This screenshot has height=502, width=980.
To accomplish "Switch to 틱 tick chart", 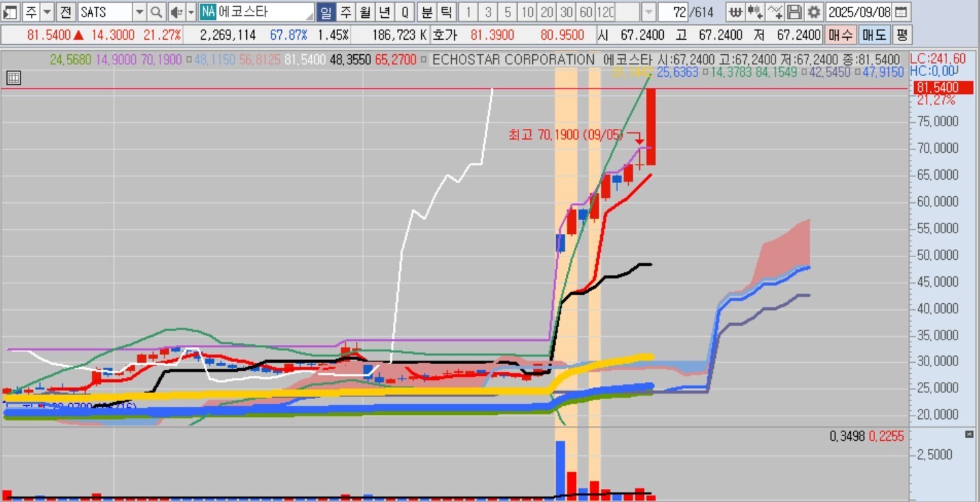I will 446,12.
